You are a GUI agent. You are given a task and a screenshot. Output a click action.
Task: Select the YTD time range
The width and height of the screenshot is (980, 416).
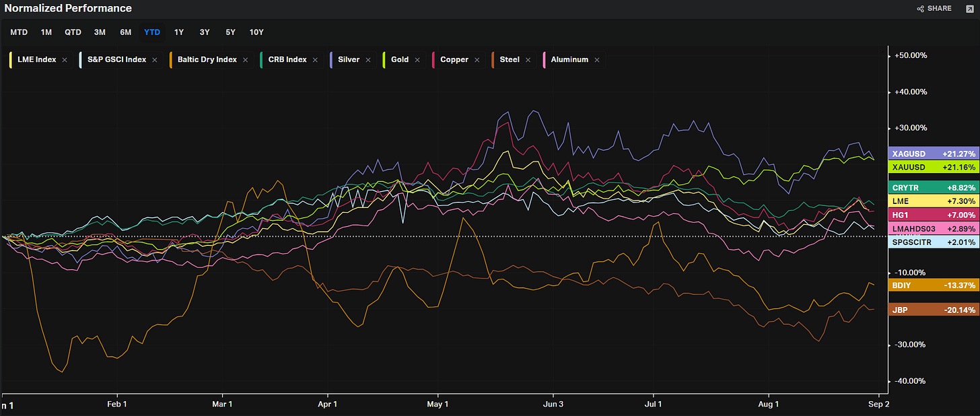(x=152, y=32)
